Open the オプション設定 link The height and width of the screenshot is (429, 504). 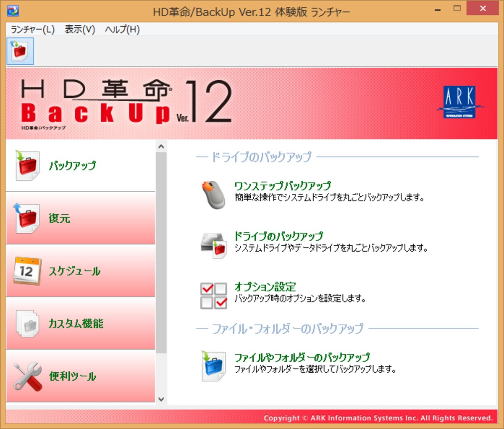(265, 287)
